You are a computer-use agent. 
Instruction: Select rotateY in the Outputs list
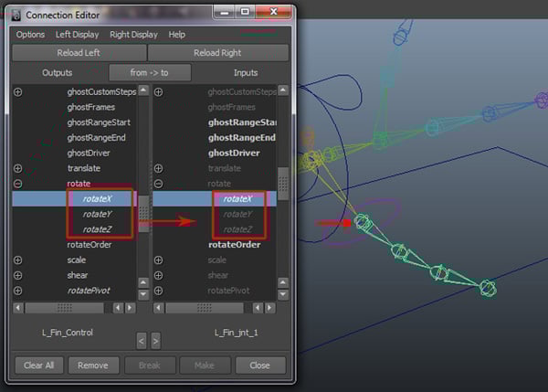(97, 214)
